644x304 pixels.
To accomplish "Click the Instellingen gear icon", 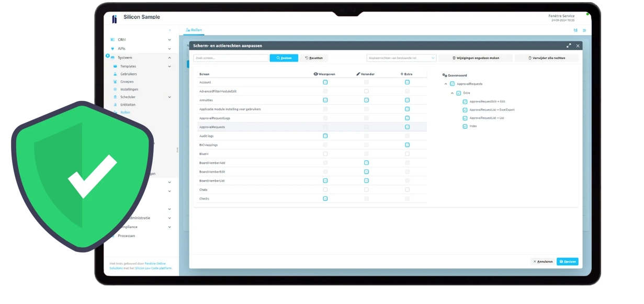I will click(x=115, y=89).
